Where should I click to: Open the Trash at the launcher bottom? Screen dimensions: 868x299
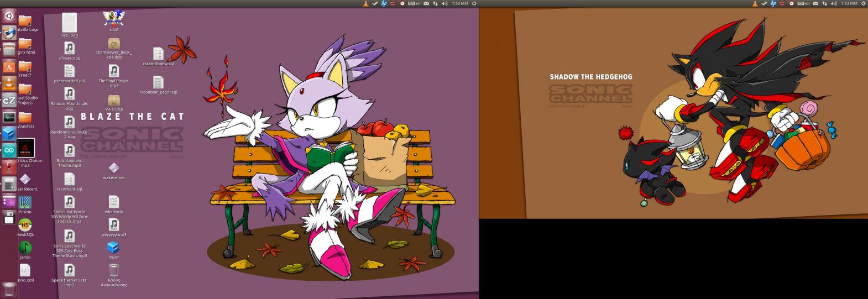[x=9, y=289]
